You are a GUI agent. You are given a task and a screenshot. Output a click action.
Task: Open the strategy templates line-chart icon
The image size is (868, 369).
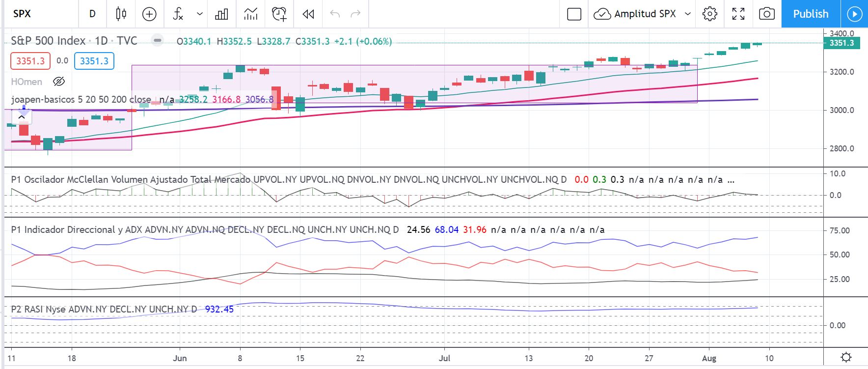(250, 14)
